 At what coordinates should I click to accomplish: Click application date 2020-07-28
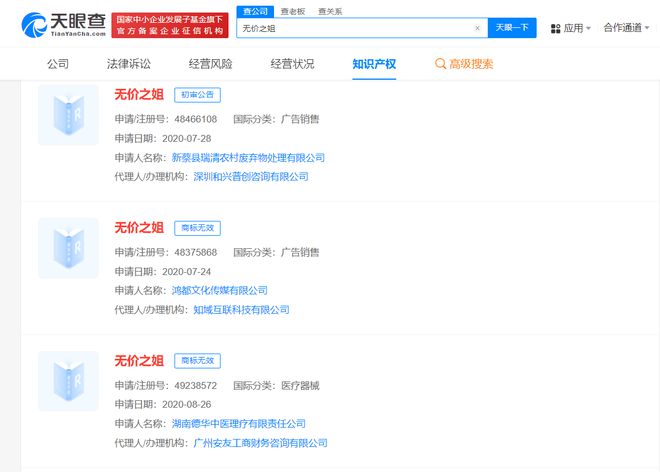click(x=186, y=139)
